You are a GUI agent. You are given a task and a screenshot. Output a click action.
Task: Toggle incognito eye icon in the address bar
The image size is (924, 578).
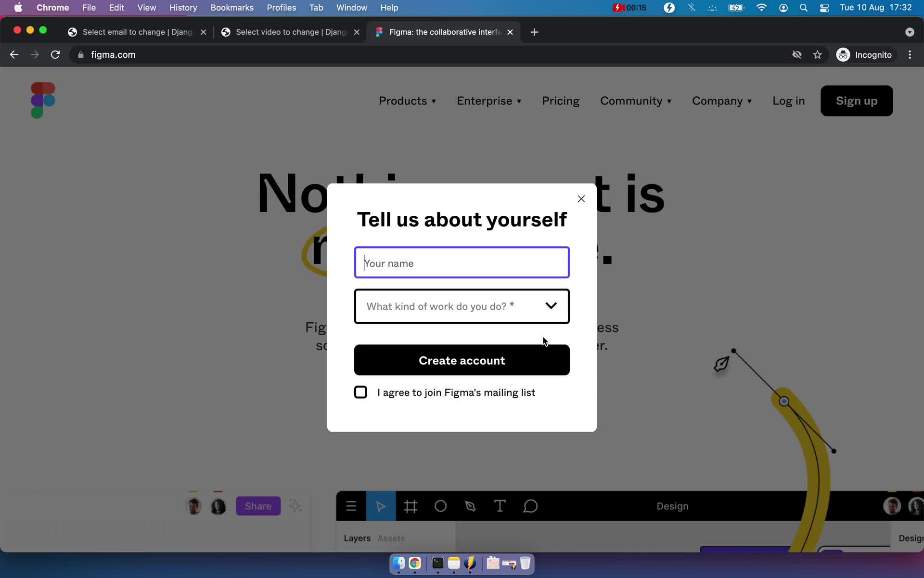[797, 54]
